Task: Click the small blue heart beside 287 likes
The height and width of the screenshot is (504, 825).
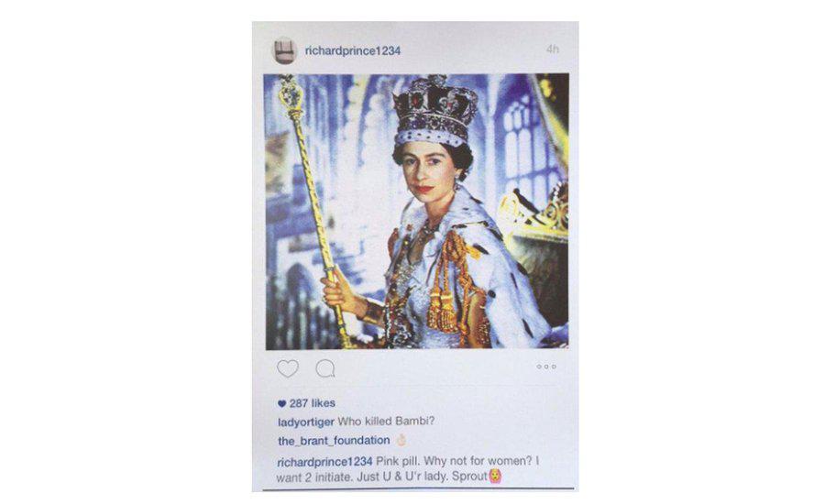Action: (x=281, y=403)
